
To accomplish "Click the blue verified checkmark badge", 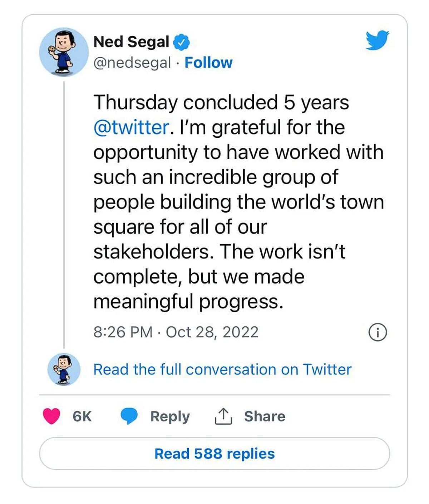I will pyautogui.click(x=181, y=42).
